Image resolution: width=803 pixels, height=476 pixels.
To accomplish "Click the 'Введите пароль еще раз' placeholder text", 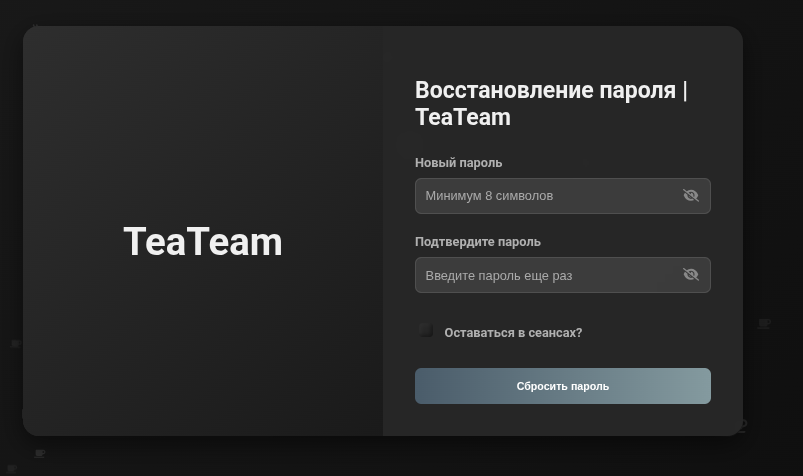I will coord(499,276).
